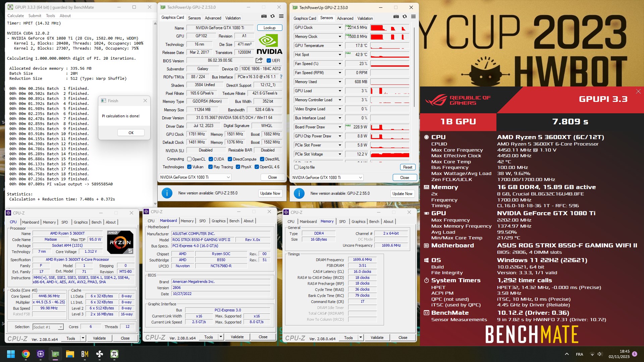Click the NVIDIA logo in GPU-Z
644x362 pixels.
269,45
